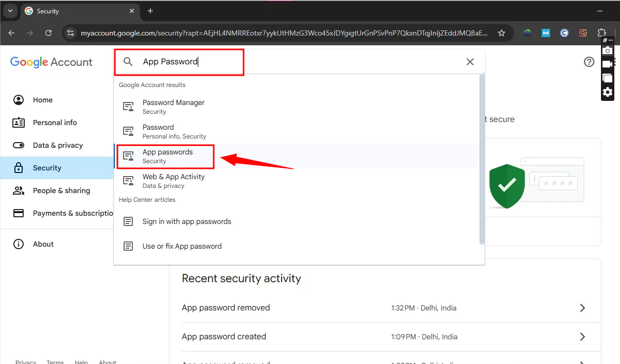Click the search results dropdown scrollbar

click(482, 160)
